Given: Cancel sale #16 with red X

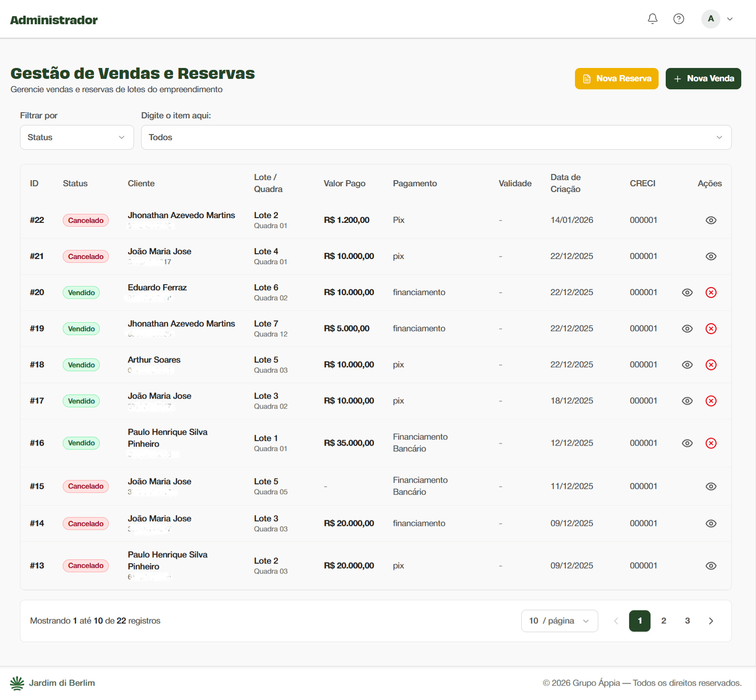Looking at the screenshot, I should (x=711, y=443).
